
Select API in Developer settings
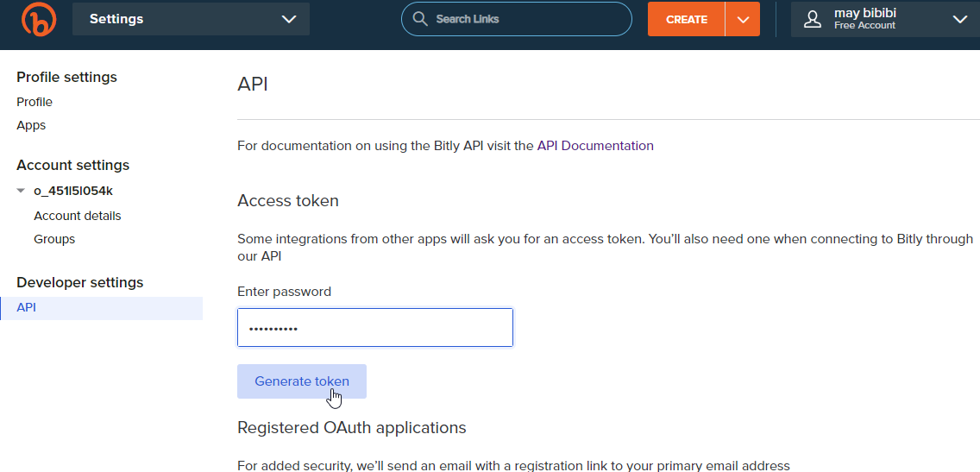tap(101, 308)
